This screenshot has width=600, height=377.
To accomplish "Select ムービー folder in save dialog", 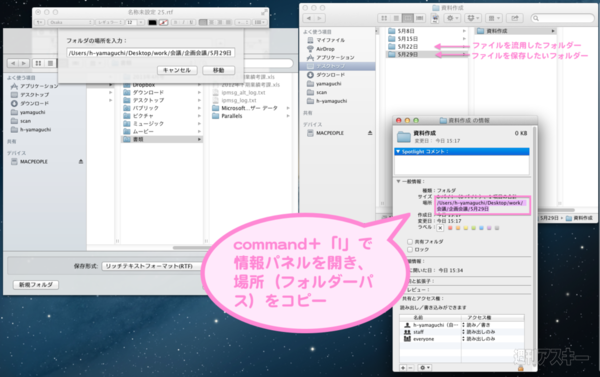I will tap(162, 131).
